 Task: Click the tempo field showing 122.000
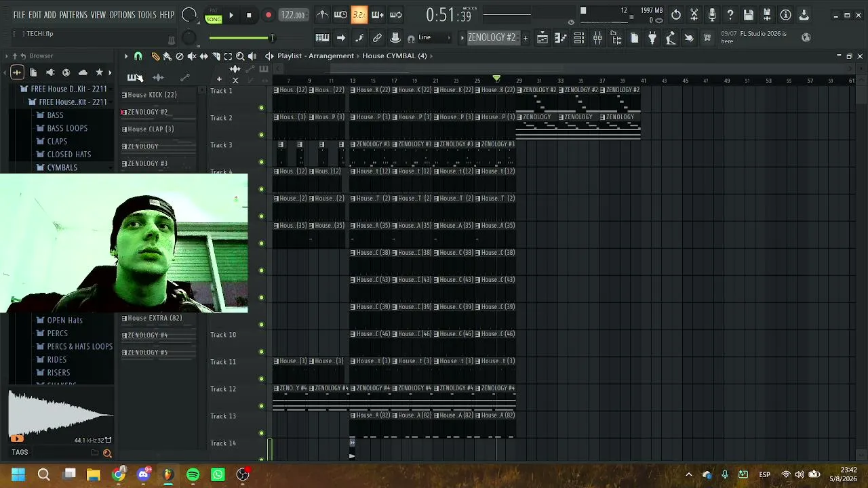[x=293, y=15]
